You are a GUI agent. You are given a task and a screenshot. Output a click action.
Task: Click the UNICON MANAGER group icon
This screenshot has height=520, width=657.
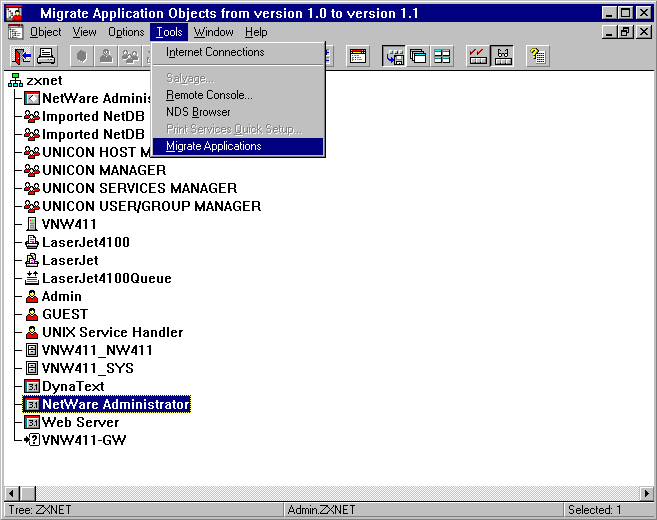(32, 170)
